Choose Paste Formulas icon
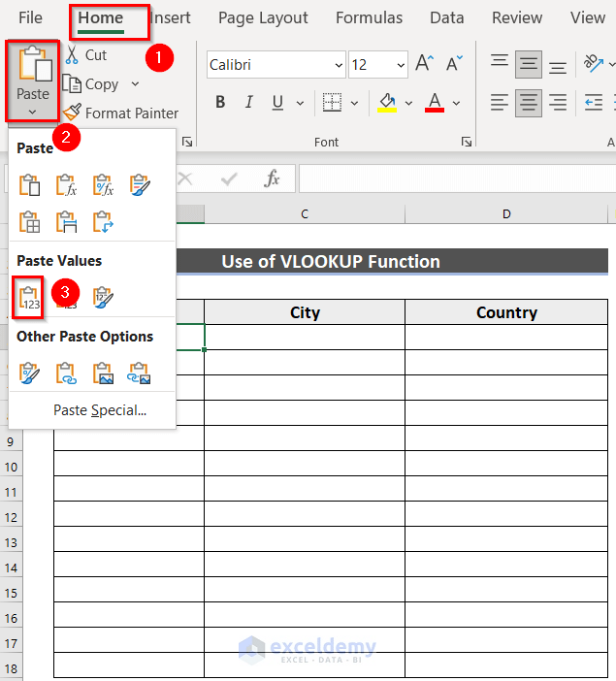 click(x=66, y=185)
